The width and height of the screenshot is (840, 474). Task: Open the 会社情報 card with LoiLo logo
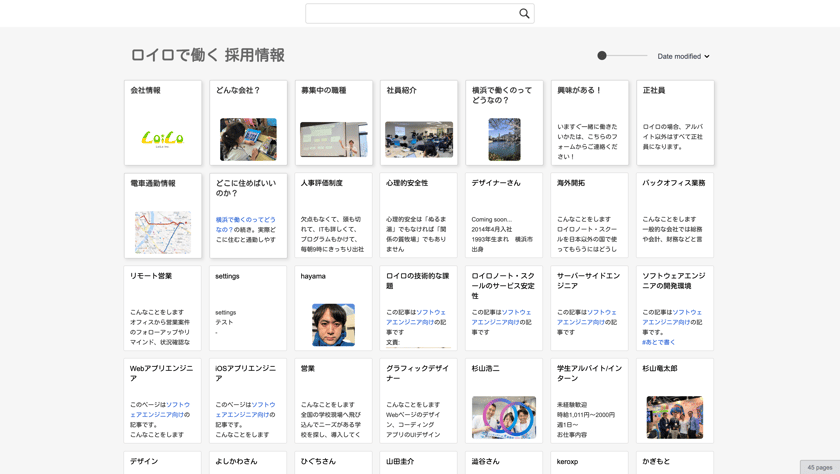click(x=163, y=123)
